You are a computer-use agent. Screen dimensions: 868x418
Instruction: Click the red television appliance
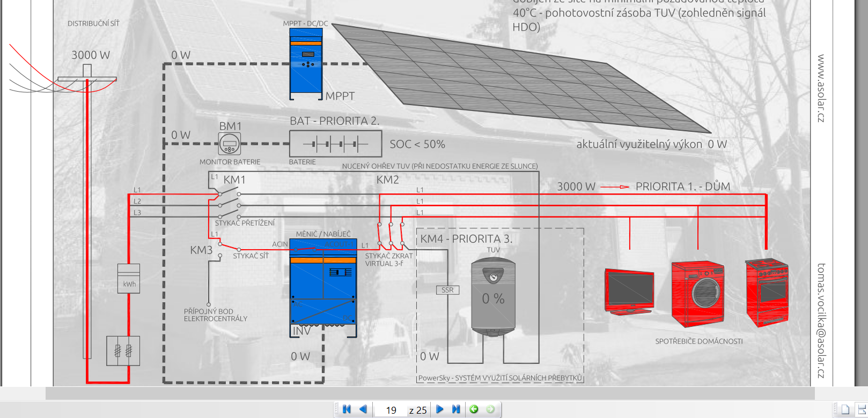pos(629,291)
